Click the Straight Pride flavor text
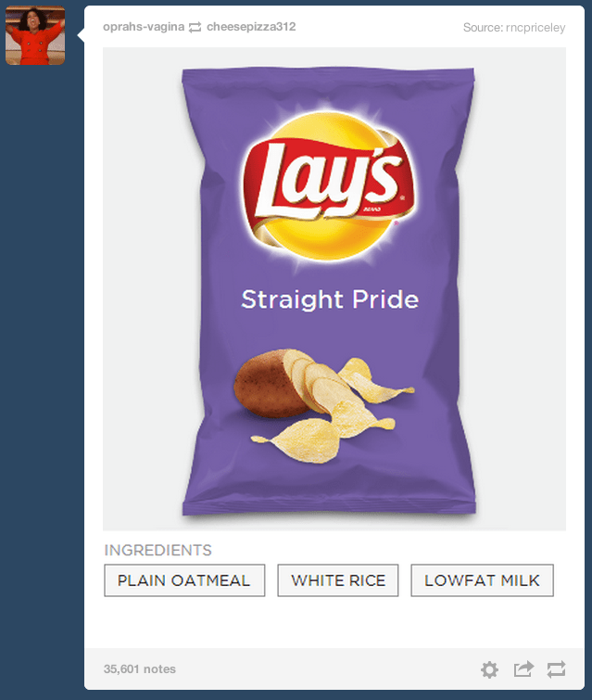Screen dimensions: 592x700 coord(330,299)
